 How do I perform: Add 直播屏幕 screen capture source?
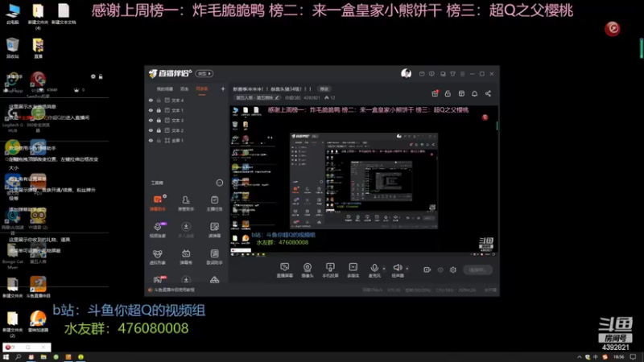point(285,270)
